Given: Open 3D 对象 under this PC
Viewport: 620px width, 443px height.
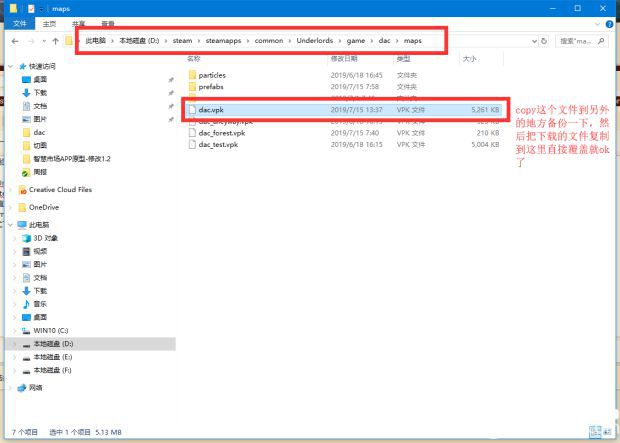Looking at the screenshot, I should point(45,238).
